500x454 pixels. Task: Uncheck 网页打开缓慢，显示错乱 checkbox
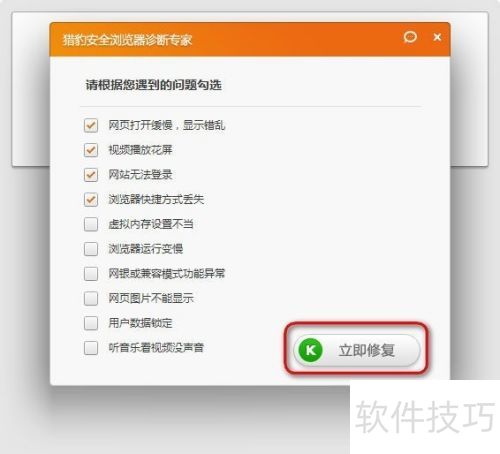(x=91, y=125)
